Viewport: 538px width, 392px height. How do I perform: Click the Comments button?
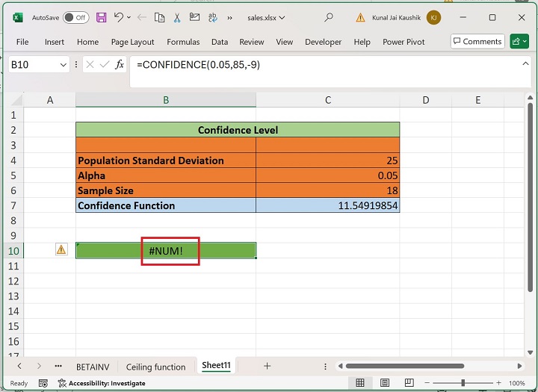click(x=477, y=42)
